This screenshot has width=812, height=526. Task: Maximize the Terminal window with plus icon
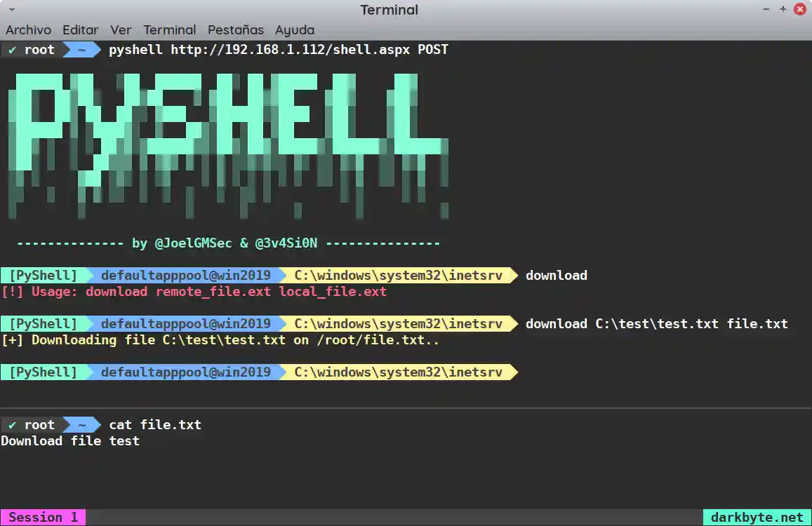783,9
